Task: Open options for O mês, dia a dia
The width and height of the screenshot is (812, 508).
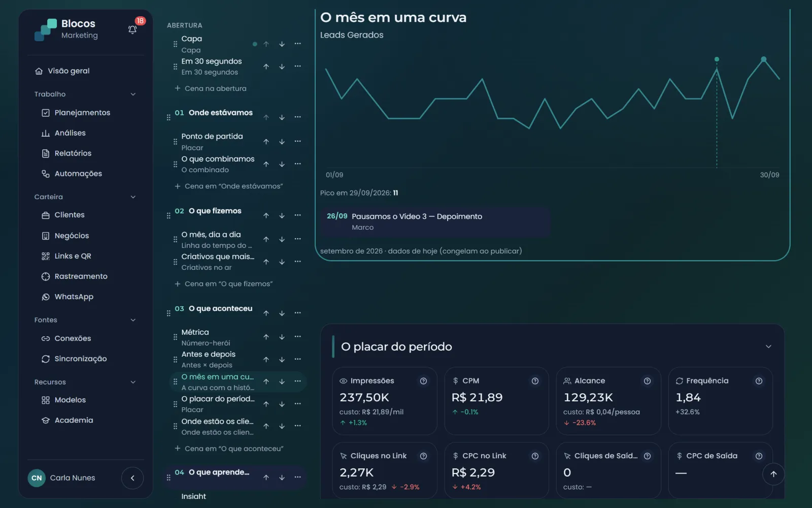Action: point(298,239)
